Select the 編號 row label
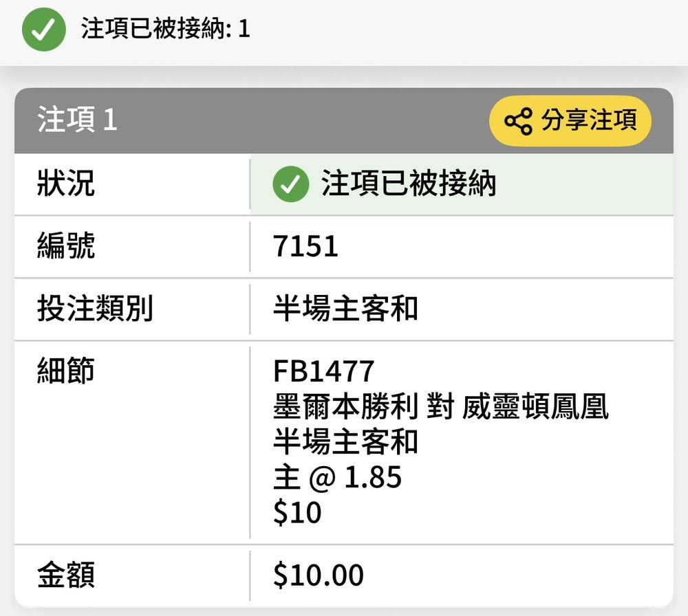 pyautogui.click(x=66, y=246)
